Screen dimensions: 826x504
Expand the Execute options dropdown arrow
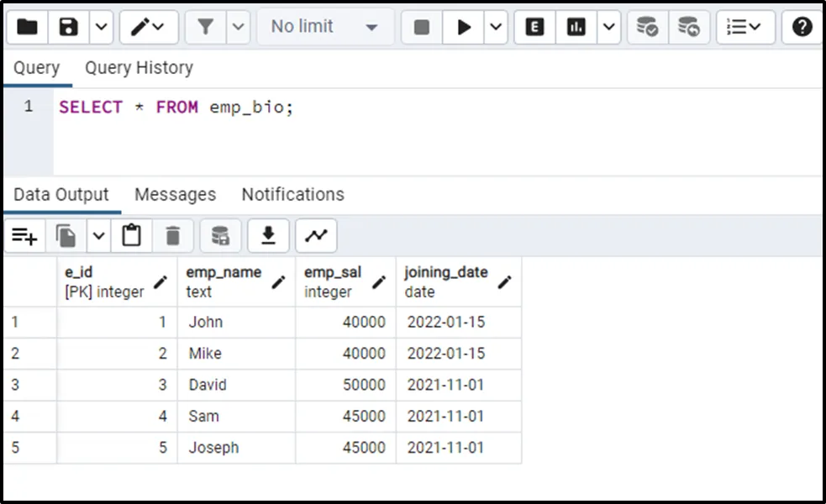(x=496, y=27)
